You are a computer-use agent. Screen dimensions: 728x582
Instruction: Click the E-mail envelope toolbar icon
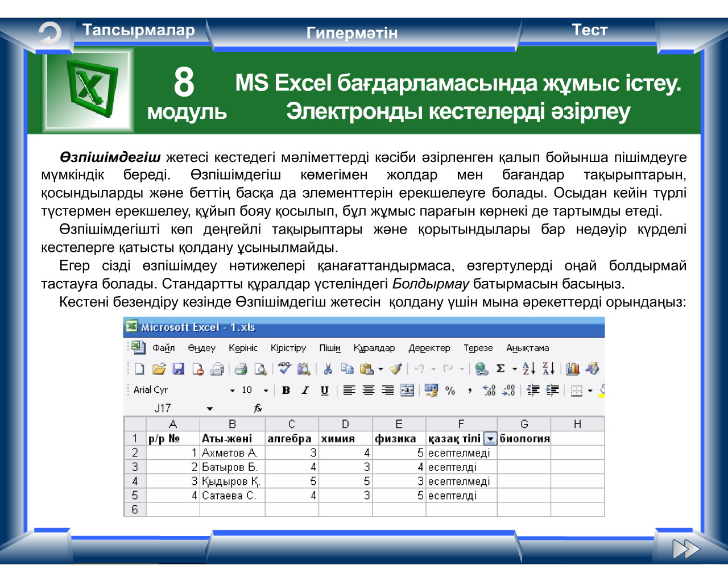(217, 369)
